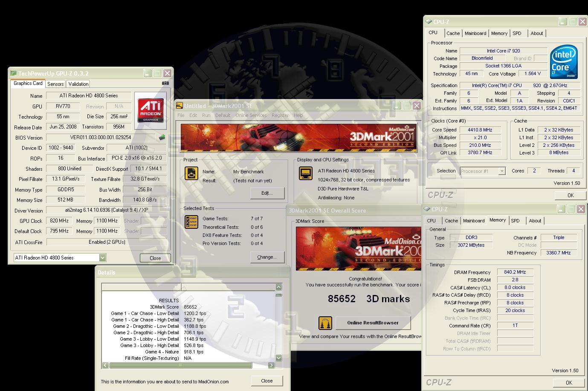Click Close button in Details window
Viewport: 588px width, 391px height.
266,381
